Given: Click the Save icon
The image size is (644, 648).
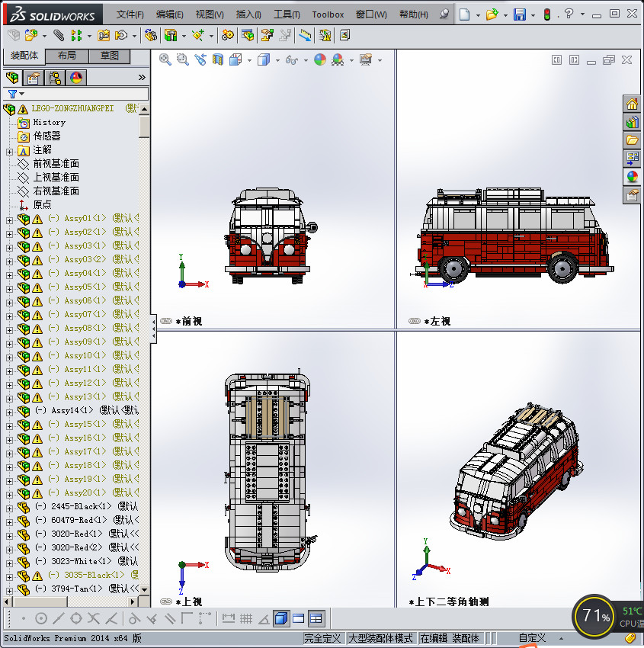Looking at the screenshot, I should point(520,14).
